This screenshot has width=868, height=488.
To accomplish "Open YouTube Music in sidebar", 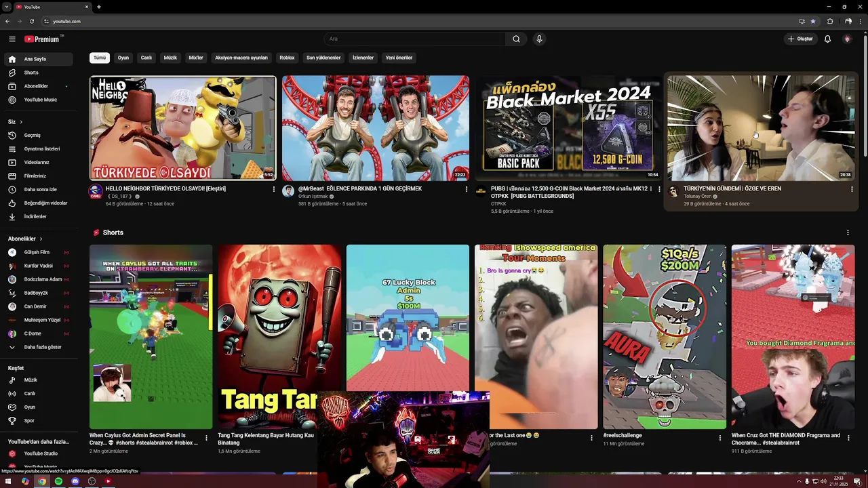I will click(x=38, y=100).
